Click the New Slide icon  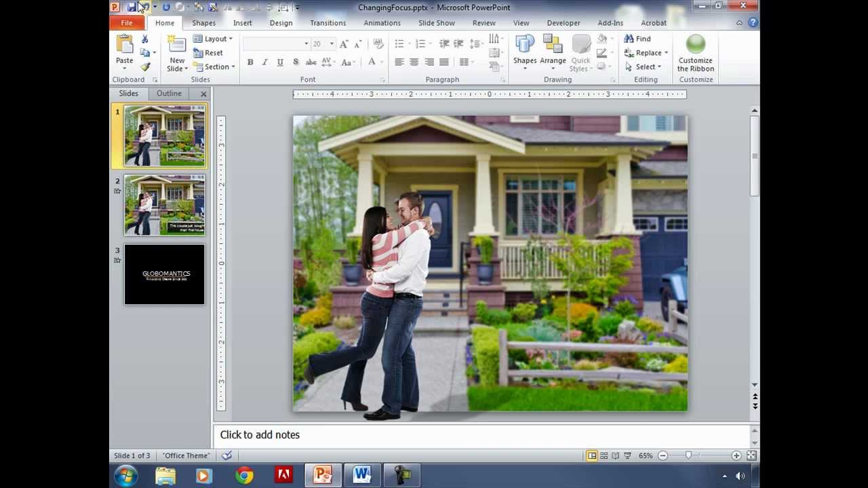coord(176,44)
